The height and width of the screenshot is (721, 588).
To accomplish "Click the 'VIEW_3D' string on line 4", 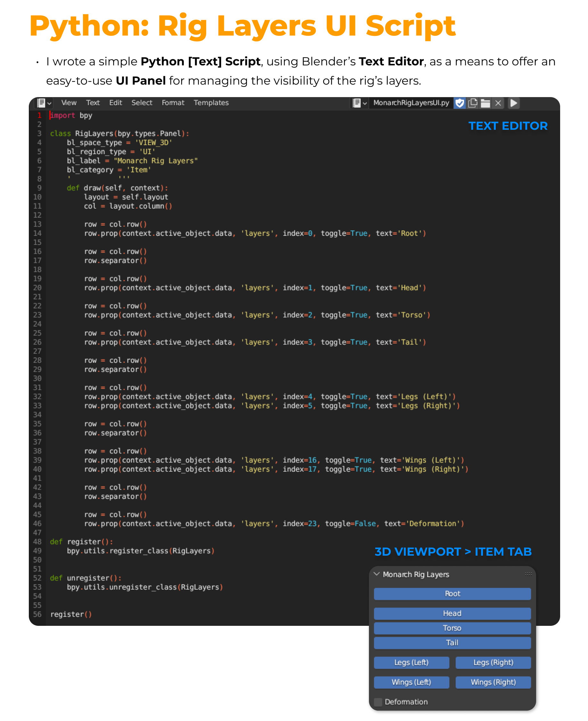I will tap(154, 143).
